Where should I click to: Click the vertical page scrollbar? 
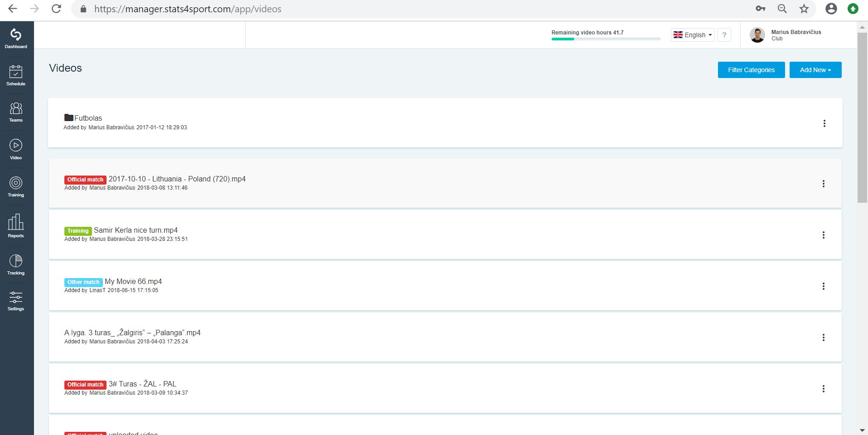click(x=862, y=117)
